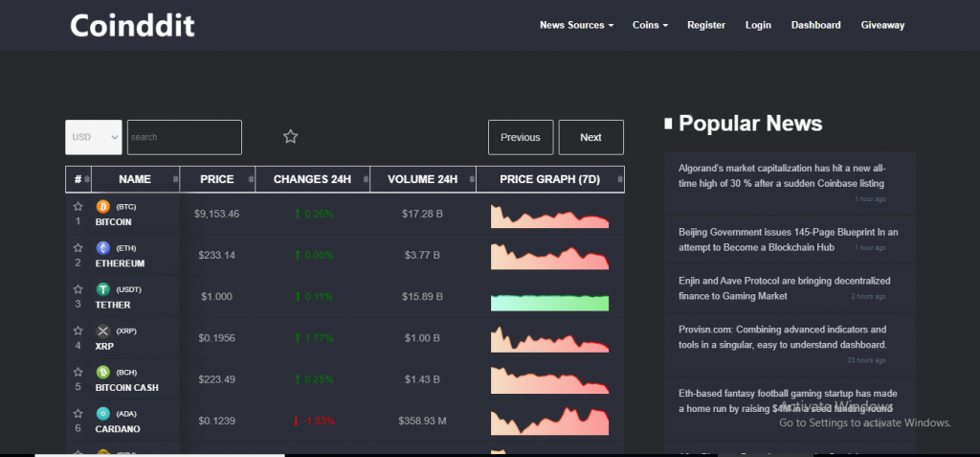Sort by VOLUME 24H column
The image size is (980, 457).
click(422, 180)
